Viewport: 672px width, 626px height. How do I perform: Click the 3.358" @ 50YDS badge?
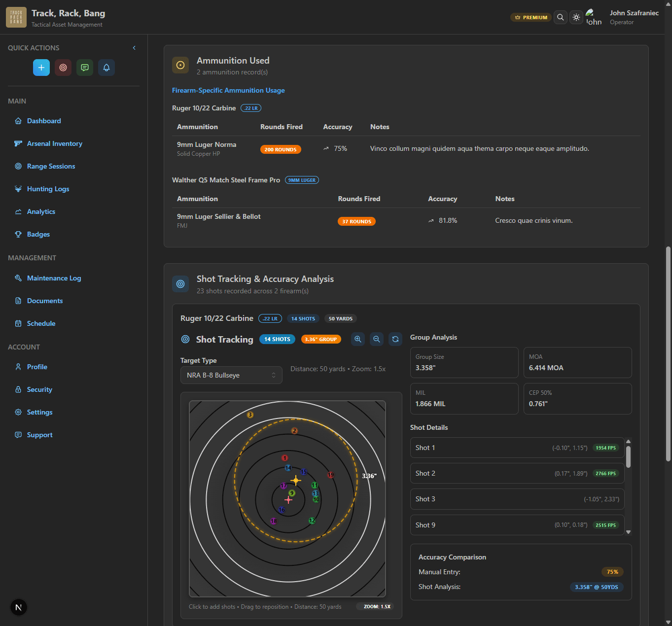click(x=597, y=587)
